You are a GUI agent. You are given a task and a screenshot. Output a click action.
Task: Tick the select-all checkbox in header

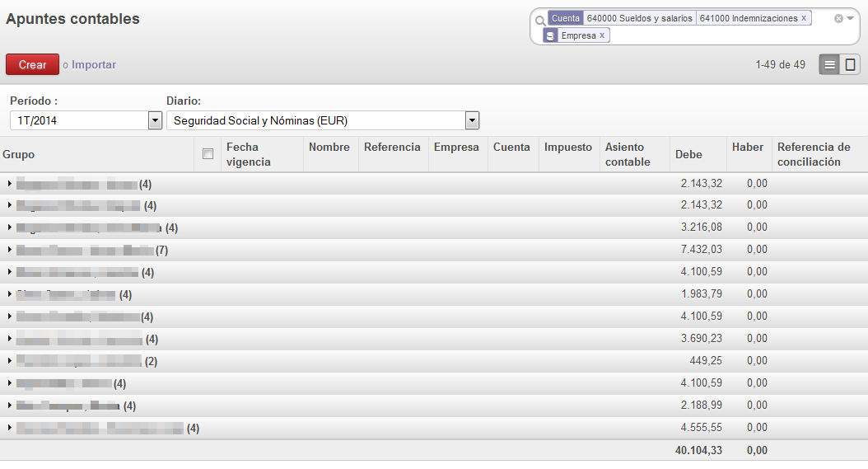coord(208,154)
